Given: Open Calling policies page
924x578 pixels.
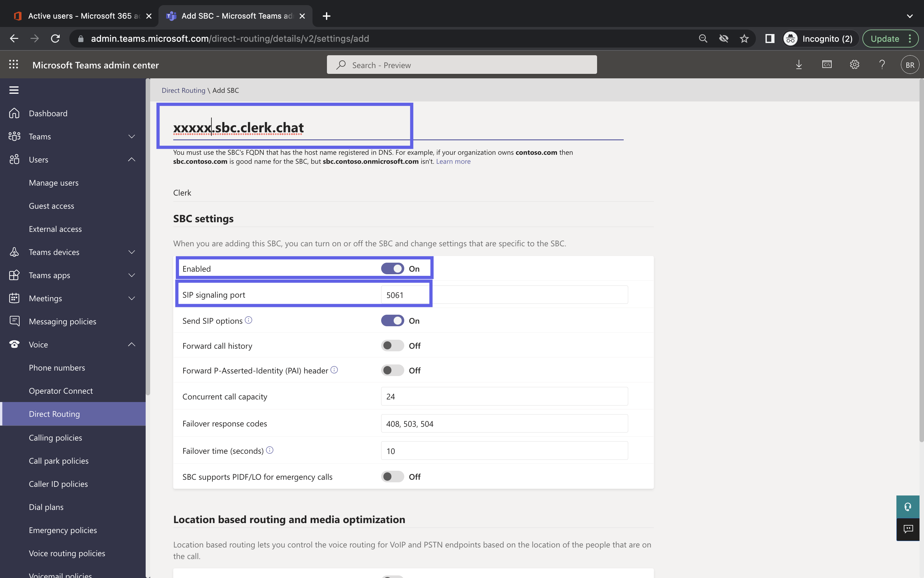Looking at the screenshot, I should (56, 438).
